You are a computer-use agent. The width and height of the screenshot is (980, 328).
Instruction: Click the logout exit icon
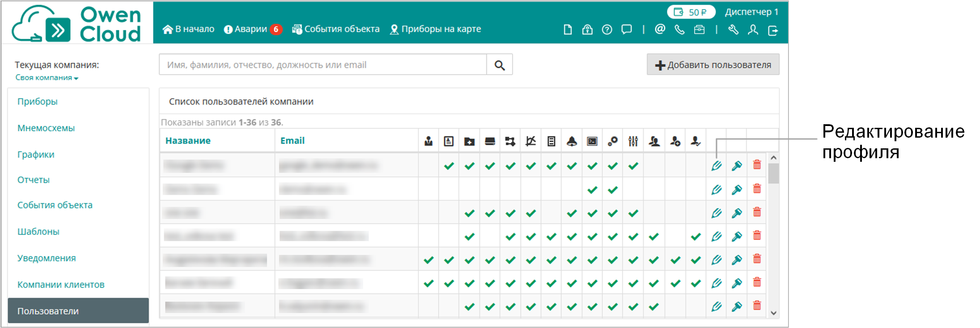[x=773, y=30]
